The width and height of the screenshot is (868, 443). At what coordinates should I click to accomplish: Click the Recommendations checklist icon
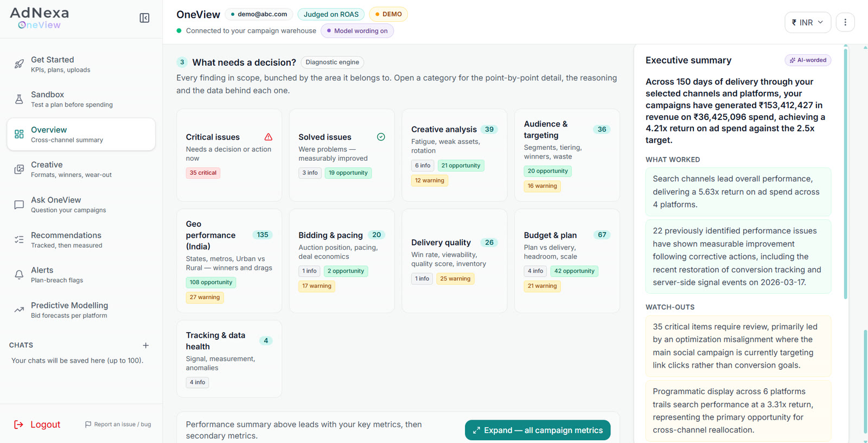click(19, 239)
